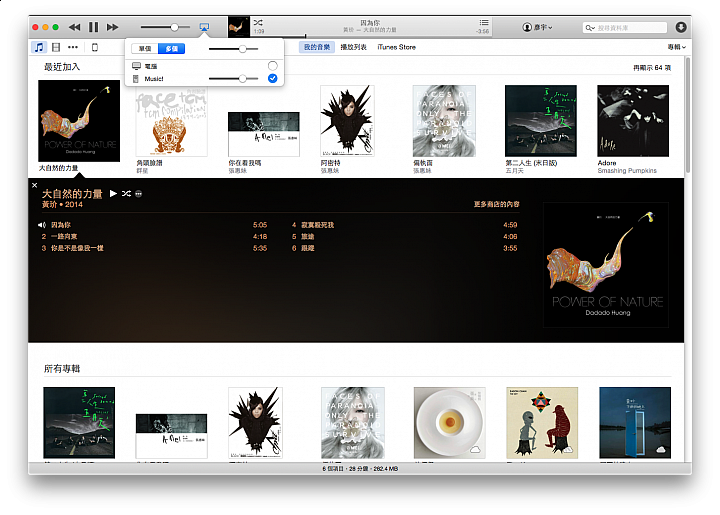Select the 單個 single-speaker mode
The width and height of the screenshot is (720, 515).
(145, 49)
